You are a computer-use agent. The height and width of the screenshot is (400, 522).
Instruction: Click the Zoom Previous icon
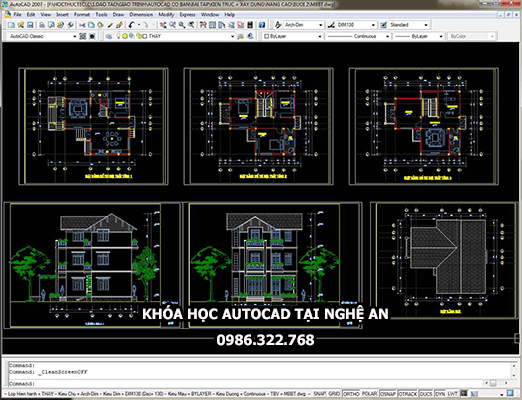click(191, 25)
